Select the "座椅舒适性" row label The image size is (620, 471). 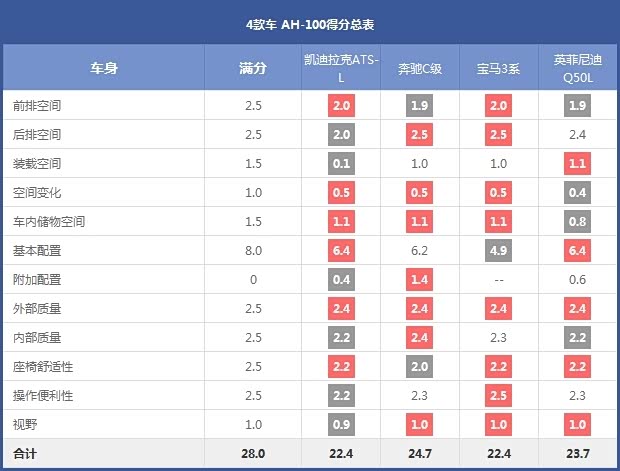42,367
